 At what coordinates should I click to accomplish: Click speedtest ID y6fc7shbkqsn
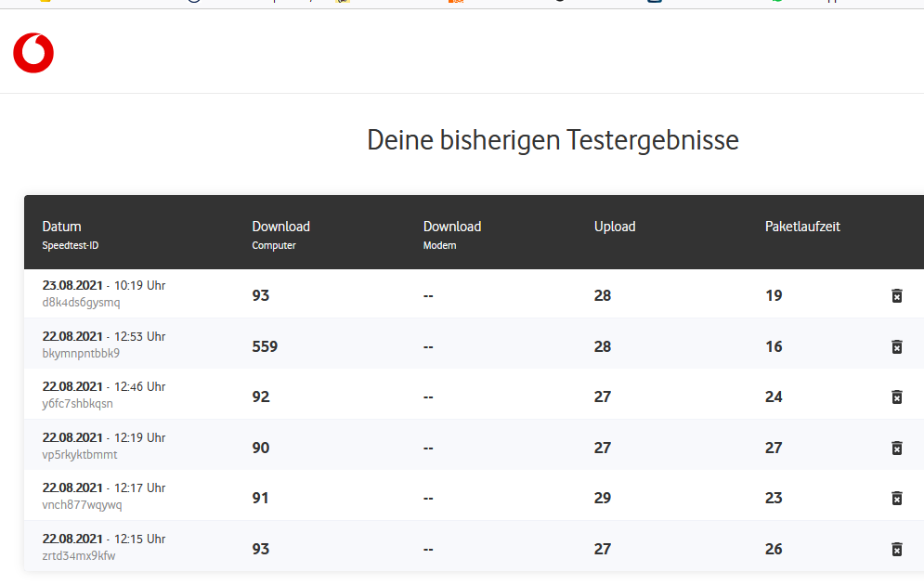click(78, 404)
